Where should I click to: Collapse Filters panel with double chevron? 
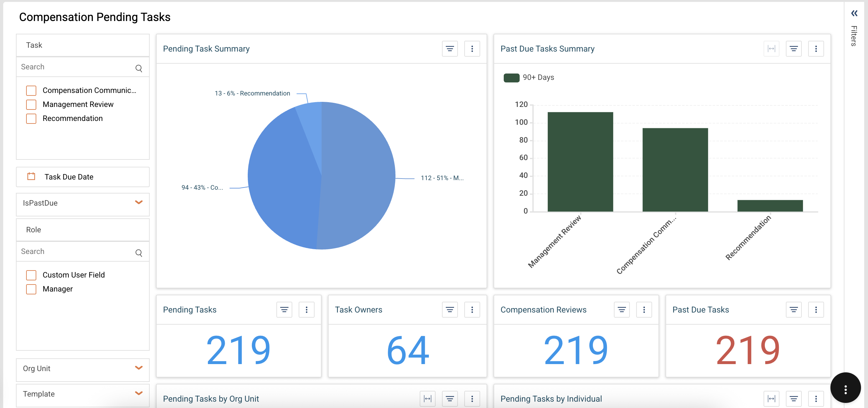tap(854, 13)
